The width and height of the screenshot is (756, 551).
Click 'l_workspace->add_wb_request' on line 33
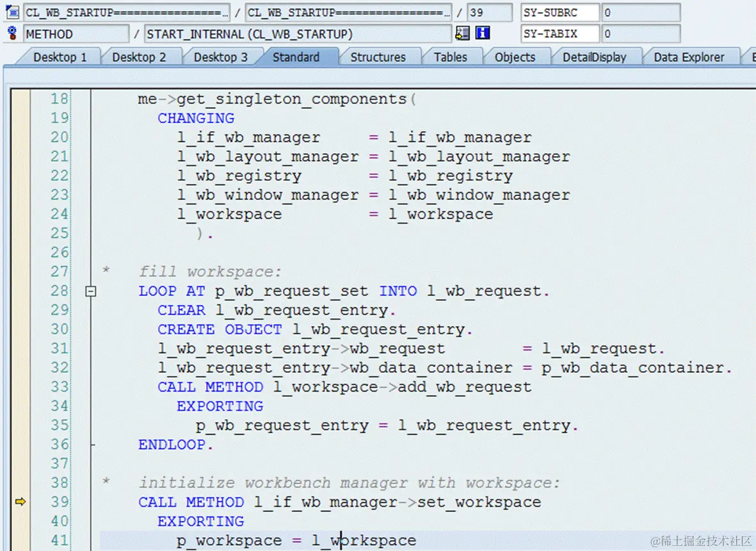(402, 388)
